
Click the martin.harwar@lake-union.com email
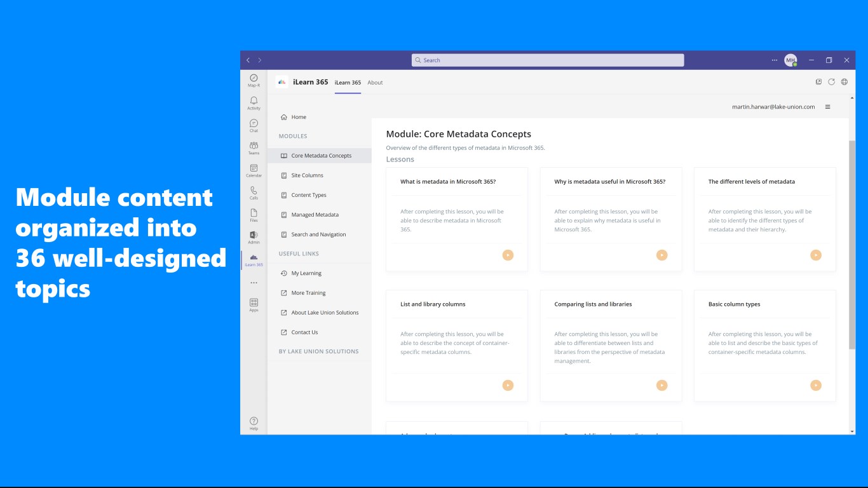click(773, 107)
